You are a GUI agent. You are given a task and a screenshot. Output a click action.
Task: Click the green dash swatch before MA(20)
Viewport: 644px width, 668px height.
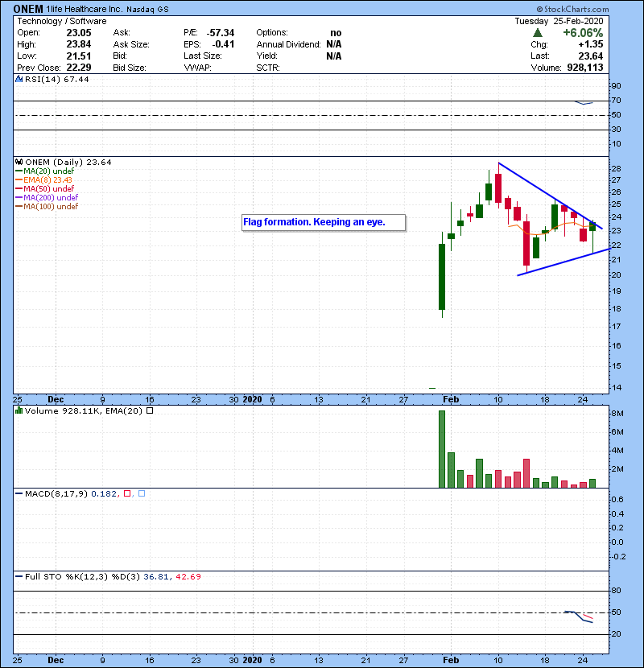(x=19, y=171)
